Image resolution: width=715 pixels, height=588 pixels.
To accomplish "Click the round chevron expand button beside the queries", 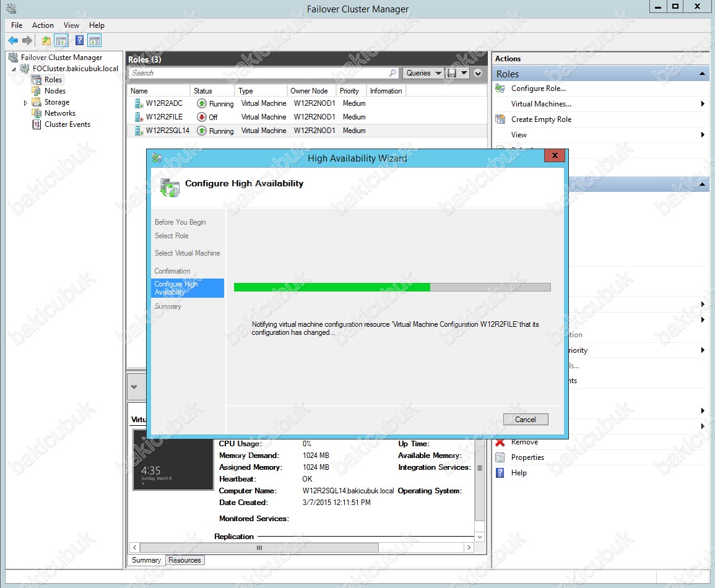I will pyautogui.click(x=478, y=73).
